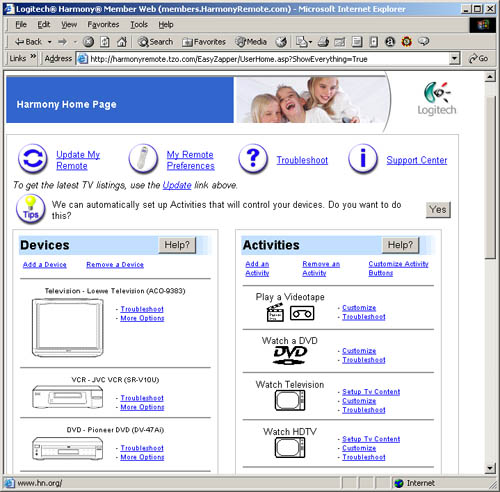Click Troubleshoot for the JVC VCR

tap(142, 398)
